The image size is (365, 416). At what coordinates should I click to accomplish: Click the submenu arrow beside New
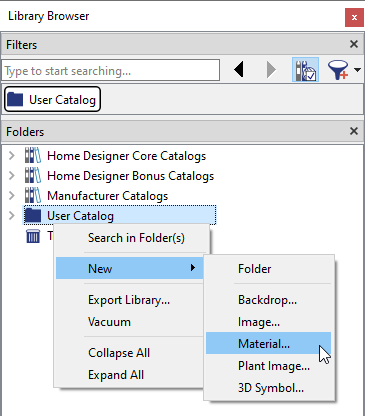pyautogui.click(x=193, y=268)
